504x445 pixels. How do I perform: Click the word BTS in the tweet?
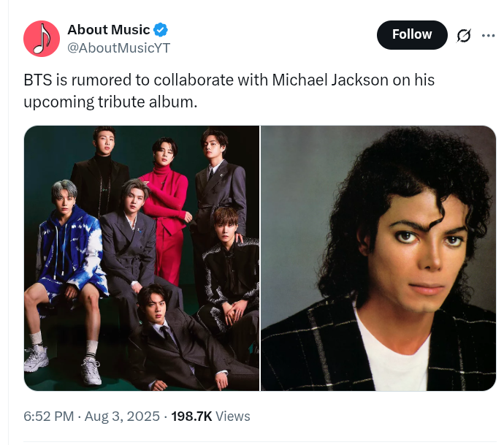[x=37, y=80]
